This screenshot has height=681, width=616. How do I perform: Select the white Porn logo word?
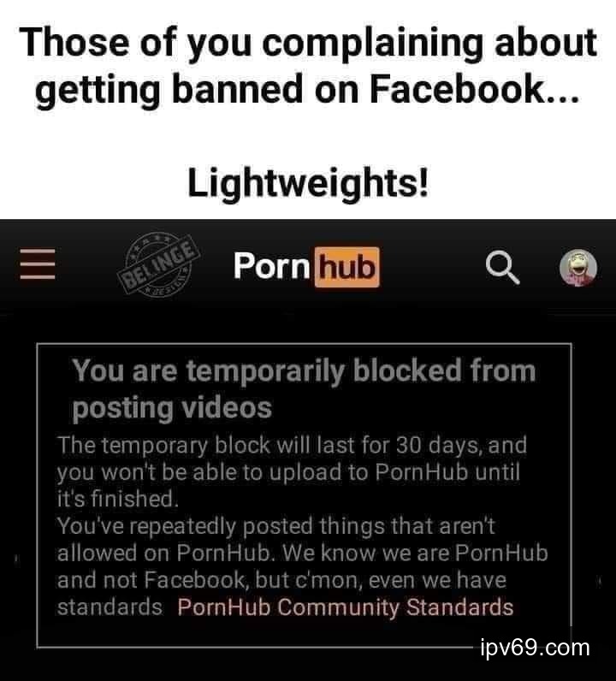click(271, 266)
